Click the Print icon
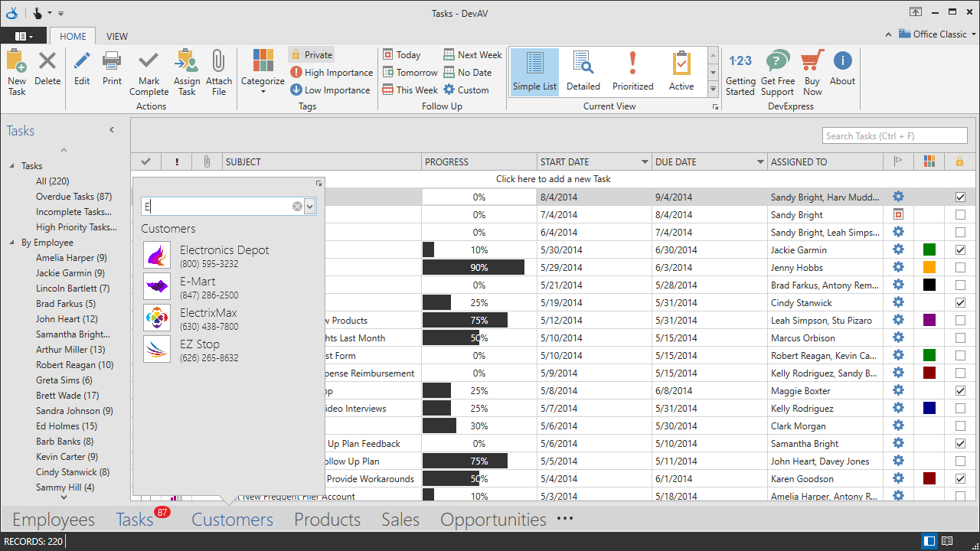This screenshot has width=980, height=551. 112,61
